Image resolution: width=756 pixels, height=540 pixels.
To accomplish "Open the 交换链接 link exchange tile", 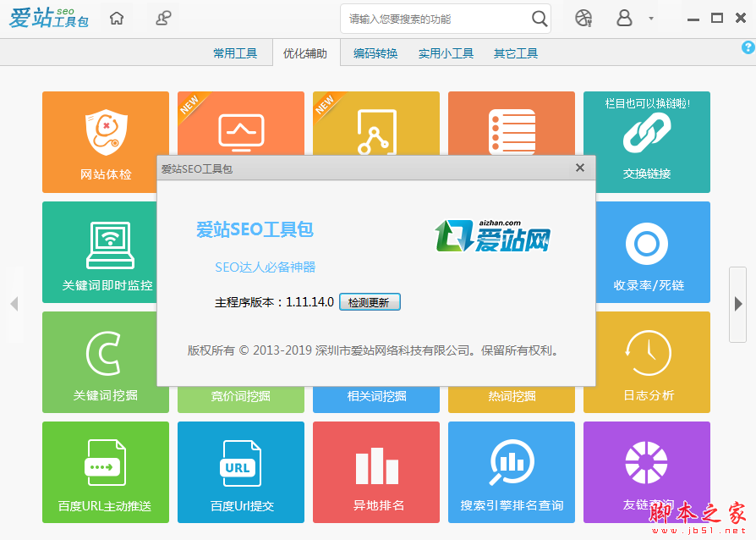I will pyautogui.click(x=647, y=142).
